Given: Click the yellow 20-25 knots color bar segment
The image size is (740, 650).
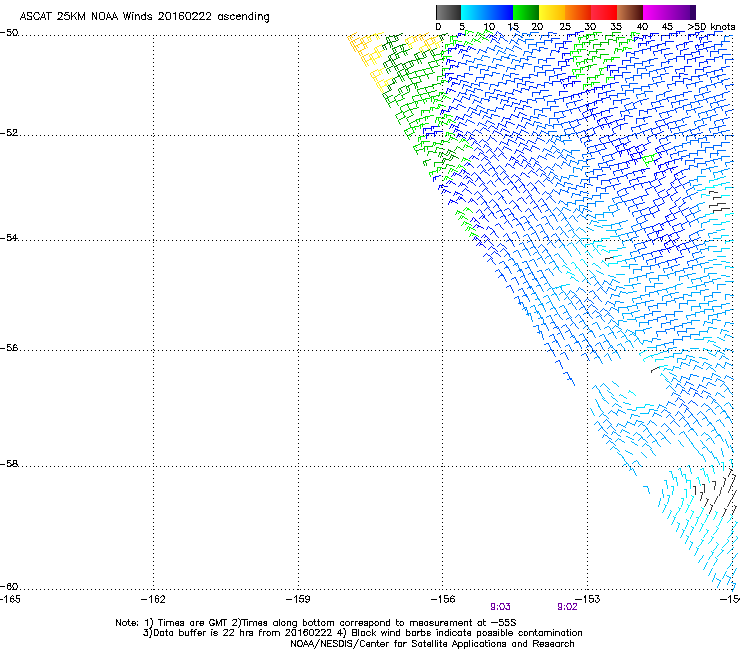Looking at the screenshot, I should pyautogui.click(x=552, y=12).
